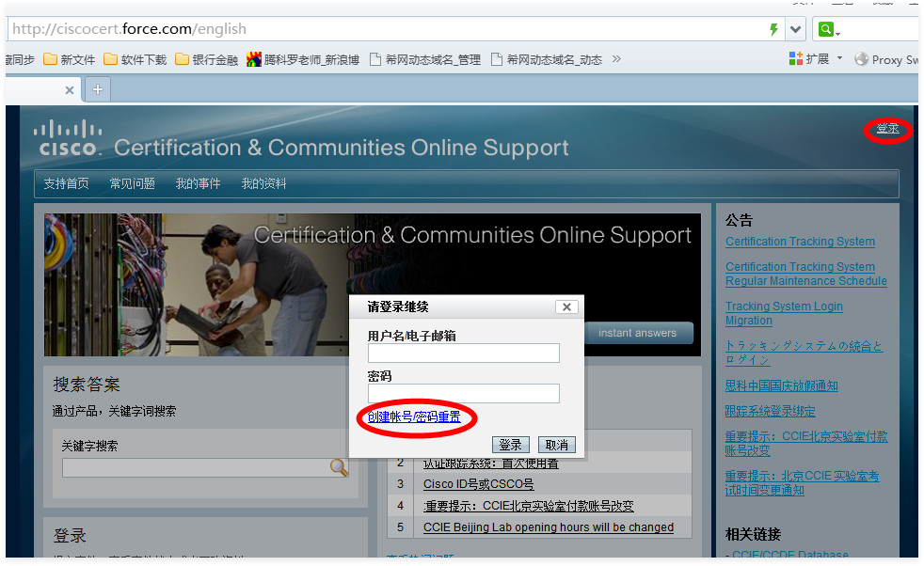Image resolution: width=924 pixels, height=566 pixels.
Task: Open the address bar dropdown arrow
Action: click(795, 29)
